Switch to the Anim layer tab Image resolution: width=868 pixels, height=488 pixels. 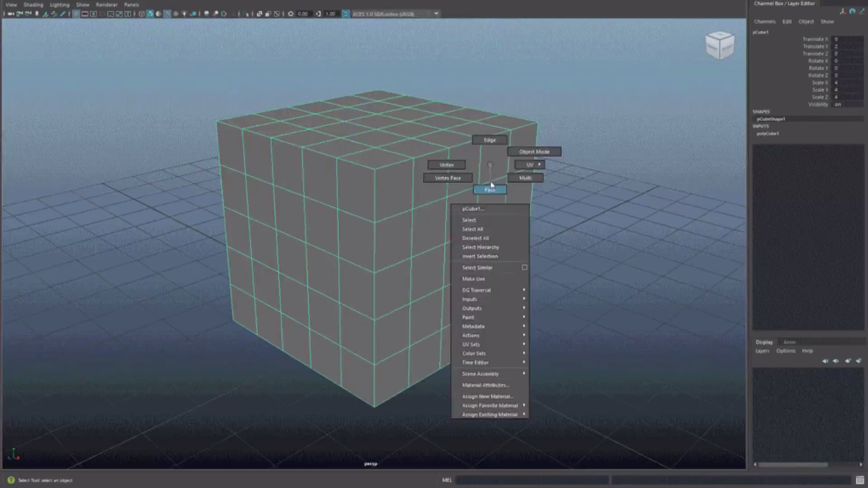click(x=789, y=342)
